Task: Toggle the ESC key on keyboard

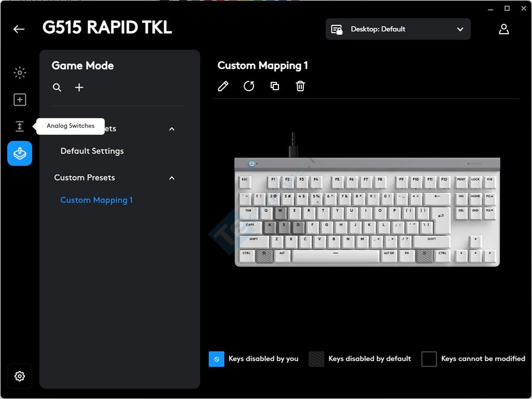Action: [x=245, y=180]
